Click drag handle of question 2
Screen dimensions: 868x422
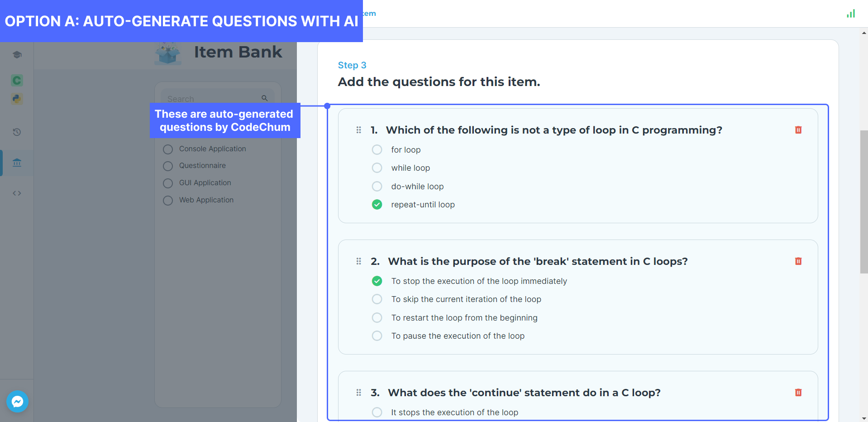coord(359,261)
